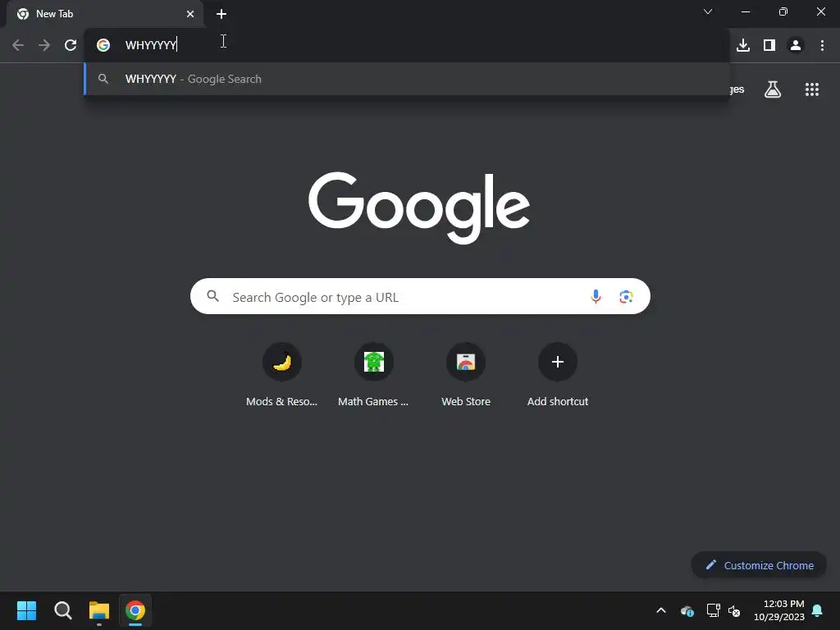Open Chrome's three-dot menu
Screen dimensions: 840x630
click(x=822, y=45)
